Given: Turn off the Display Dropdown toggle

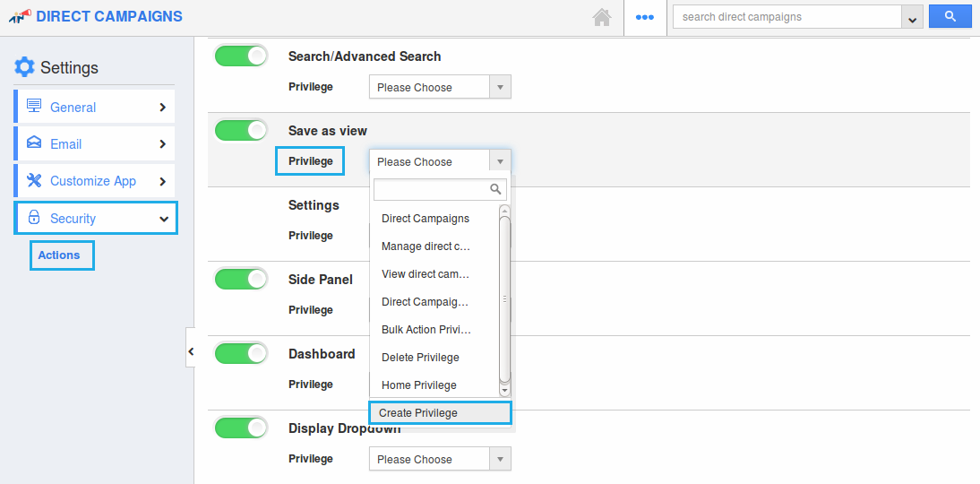Looking at the screenshot, I should [x=241, y=428].
